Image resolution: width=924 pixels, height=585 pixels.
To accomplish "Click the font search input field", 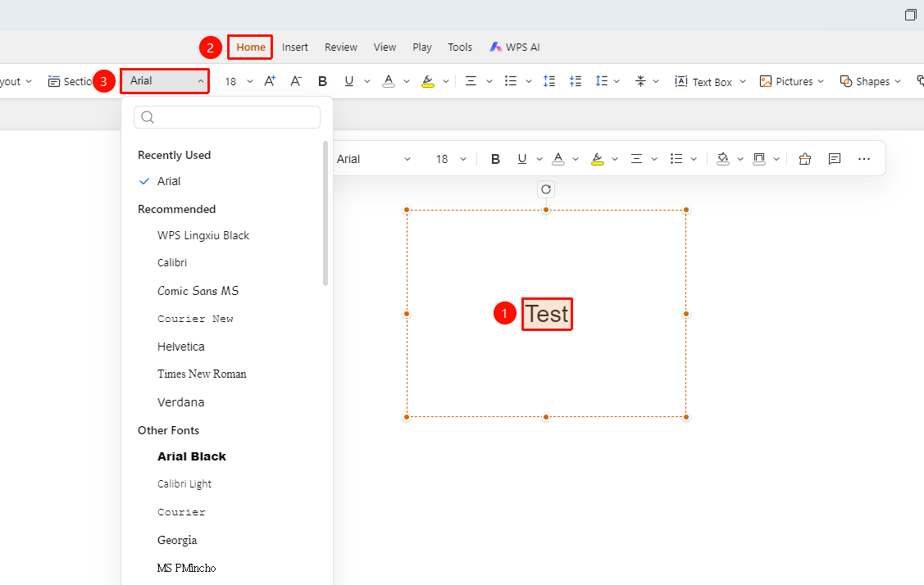I will (x=227, y=117).
